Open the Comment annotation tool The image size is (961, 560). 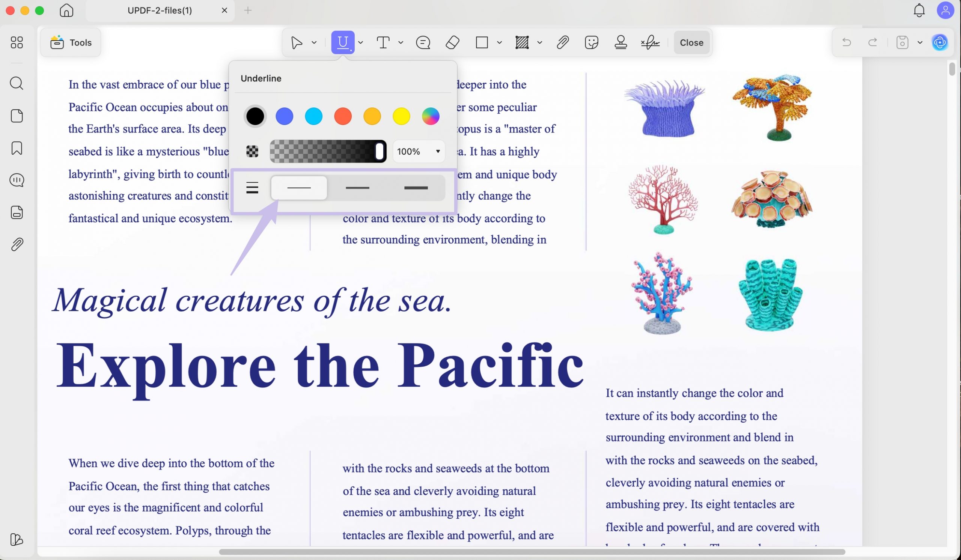click(423, 42)
